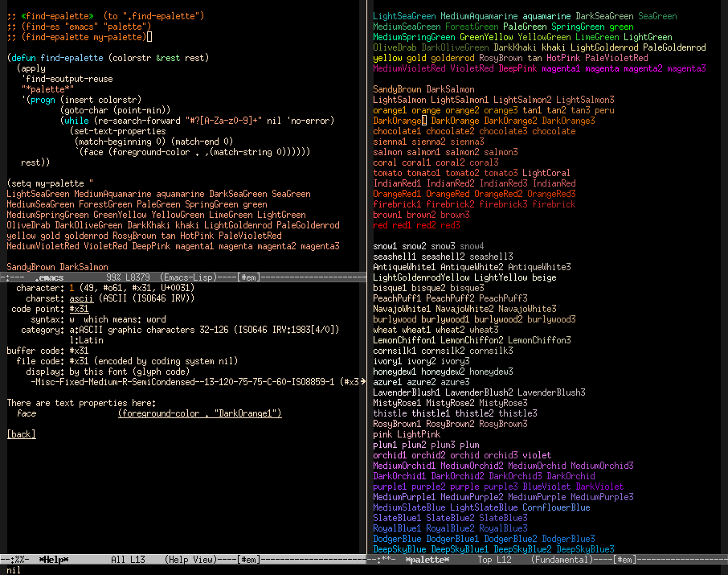Click 'DeepSkyBlue3' in the palette buffer
The image size is (728, 575).
[x=586, y=549]
